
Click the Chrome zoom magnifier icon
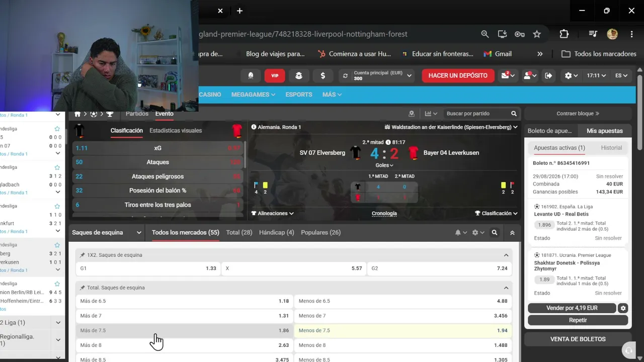tap(485, 34)
